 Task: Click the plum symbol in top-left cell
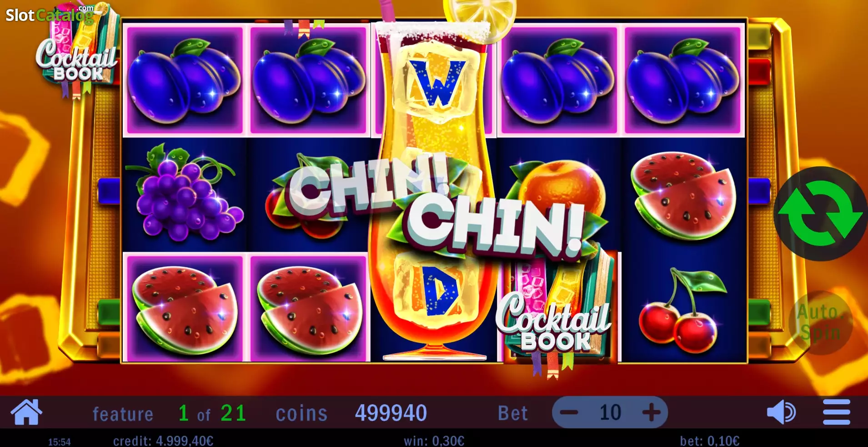coord(185,81)
